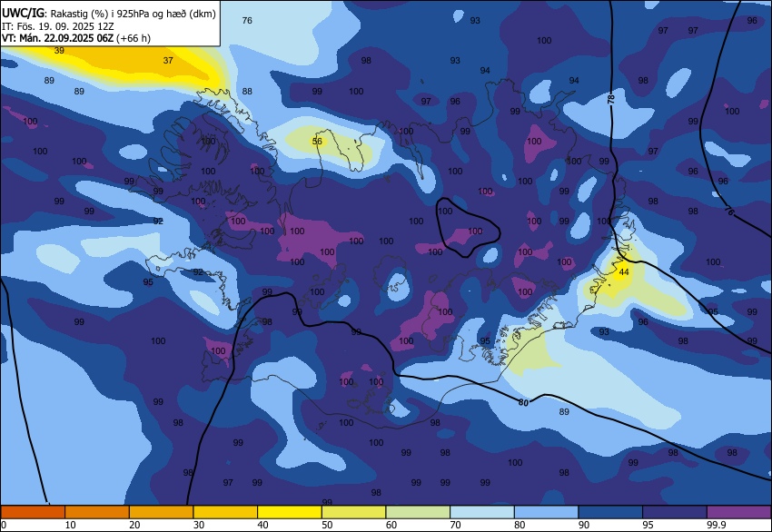
Task: Click the legend tick label '30'
Action: click(x=199, y=525)
